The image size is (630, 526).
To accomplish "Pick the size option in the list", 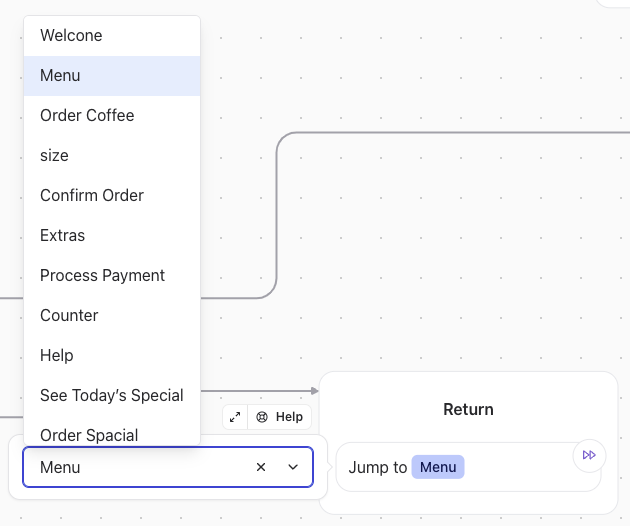I will point(112,156).
